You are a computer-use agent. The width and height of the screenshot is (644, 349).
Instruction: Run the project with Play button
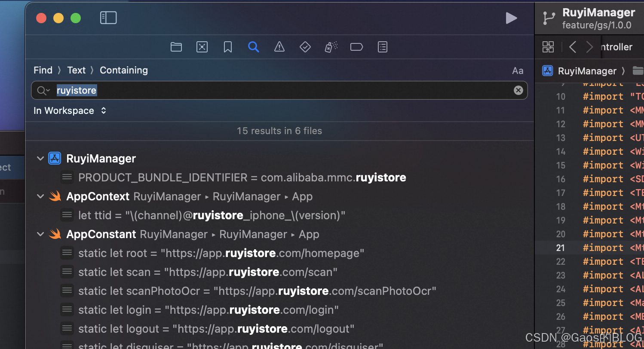tap(511, 18)
